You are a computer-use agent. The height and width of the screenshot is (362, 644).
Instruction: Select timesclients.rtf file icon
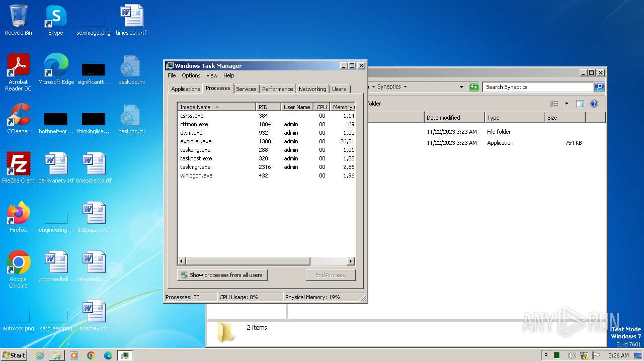click(94, 168)
